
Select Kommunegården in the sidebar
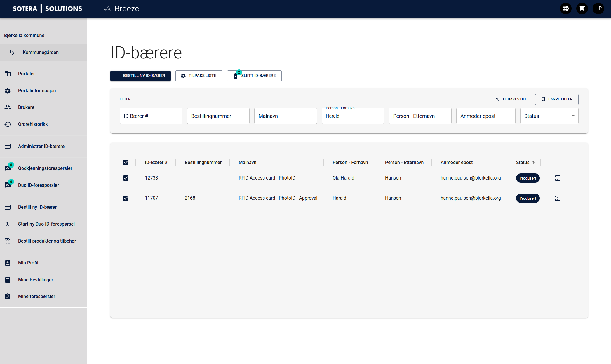pyautogui.click(x=43, y=52)
